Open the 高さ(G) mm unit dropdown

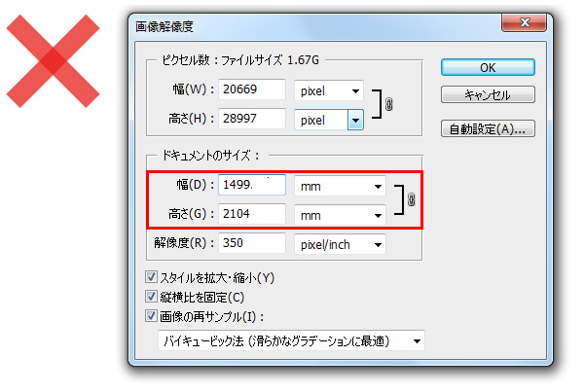point(340,215)
